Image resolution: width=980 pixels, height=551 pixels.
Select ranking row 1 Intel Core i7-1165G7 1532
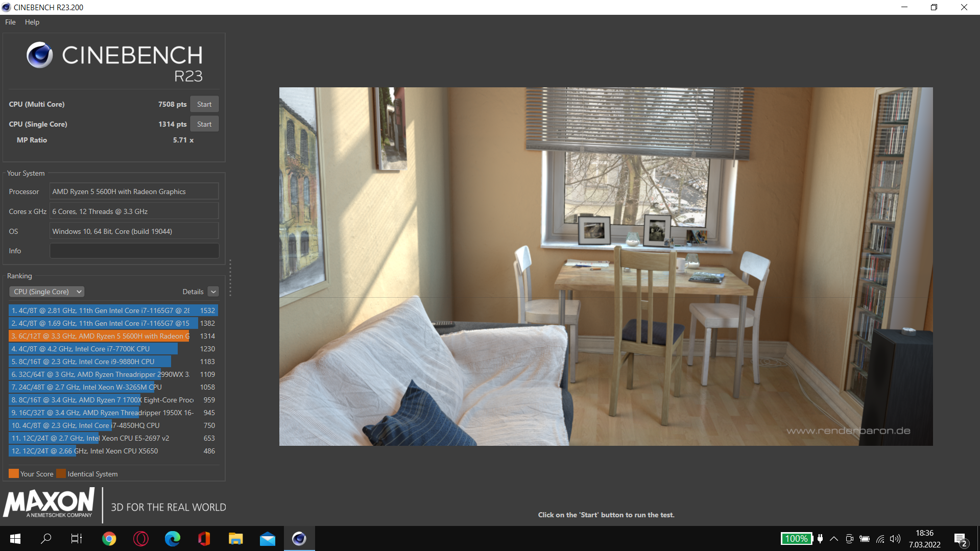click(113, 310)
